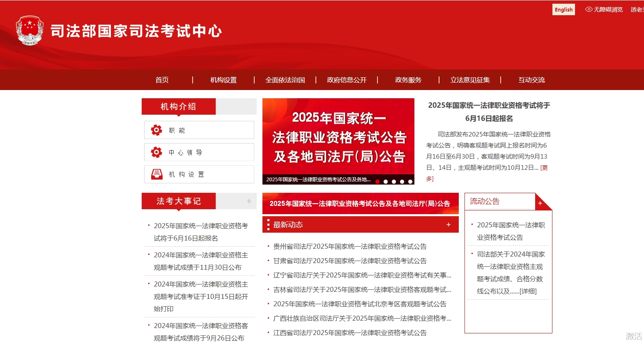Open the 机构设置 sidebar button
Viewport: 644px width, 342px height.
(199, 174)
